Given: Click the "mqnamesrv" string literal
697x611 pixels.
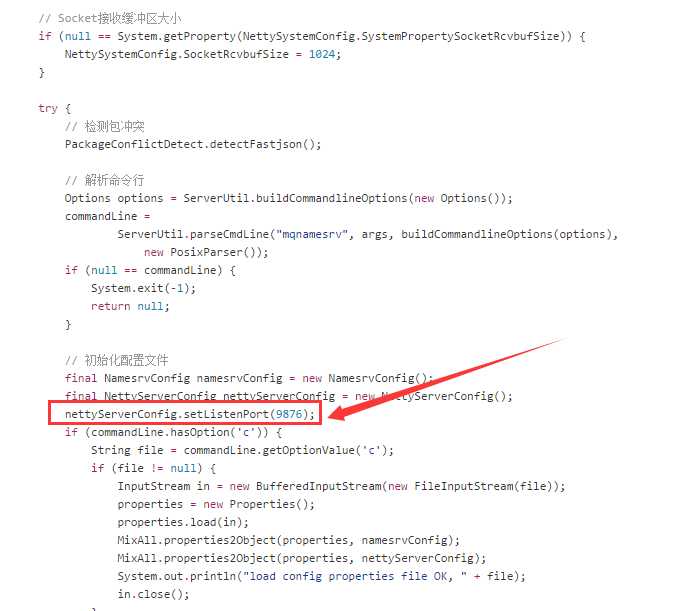Looking at the screenshot, I should click(x=312, y=234).
